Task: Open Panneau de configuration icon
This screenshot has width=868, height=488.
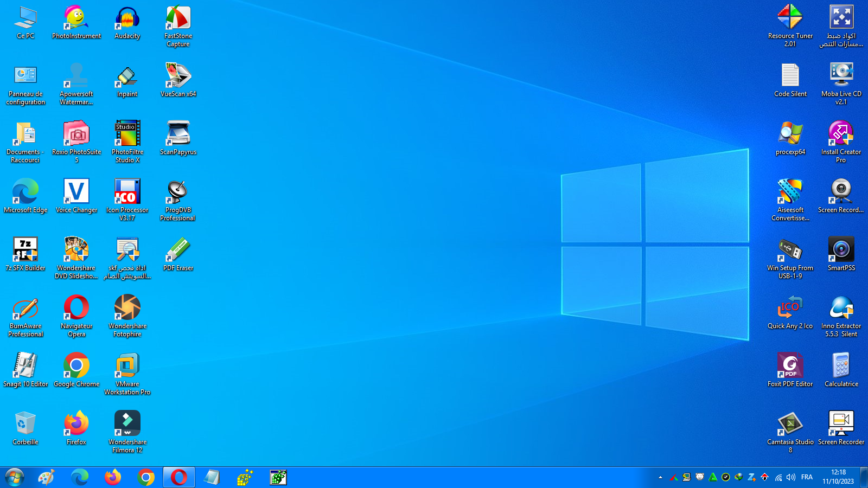Action: (25, 85)
